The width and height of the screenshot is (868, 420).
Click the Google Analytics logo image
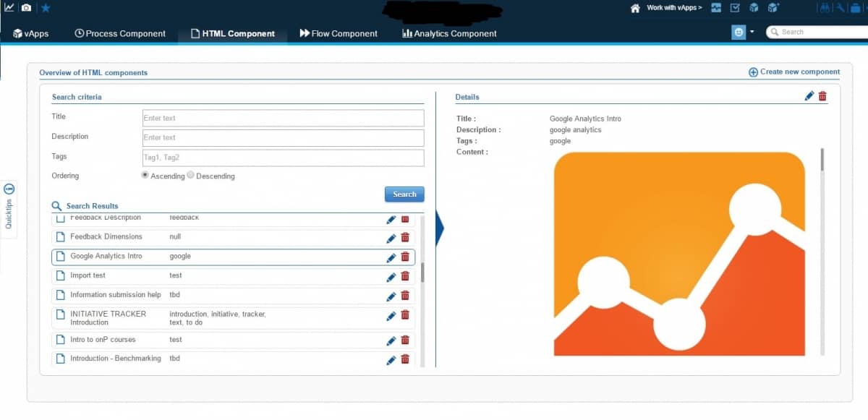click(679, 254)
